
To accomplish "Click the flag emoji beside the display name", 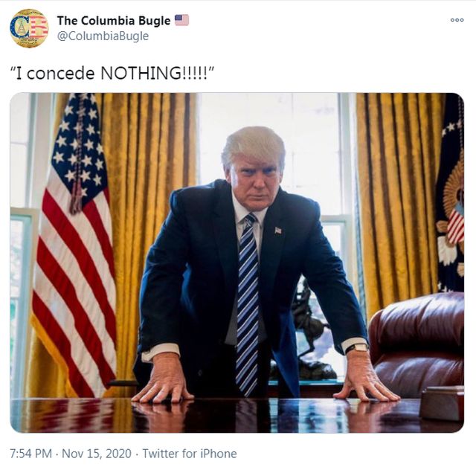I will [x=181, y=20].
